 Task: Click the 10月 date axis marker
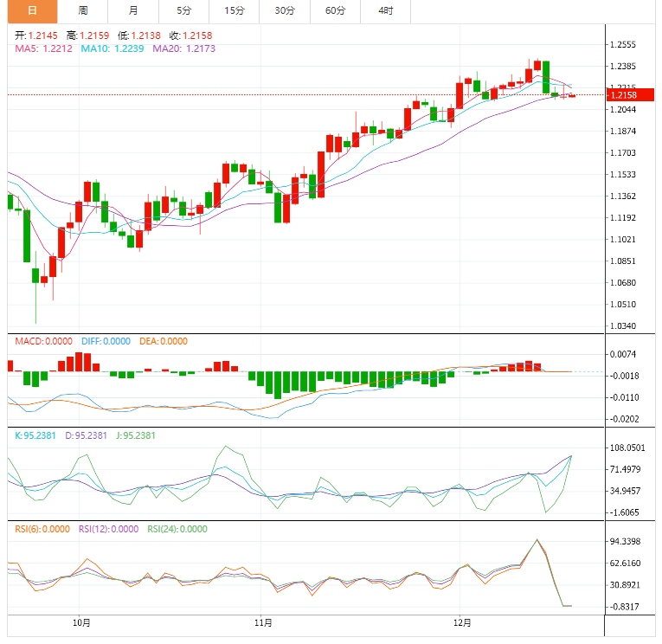[81, 622]
